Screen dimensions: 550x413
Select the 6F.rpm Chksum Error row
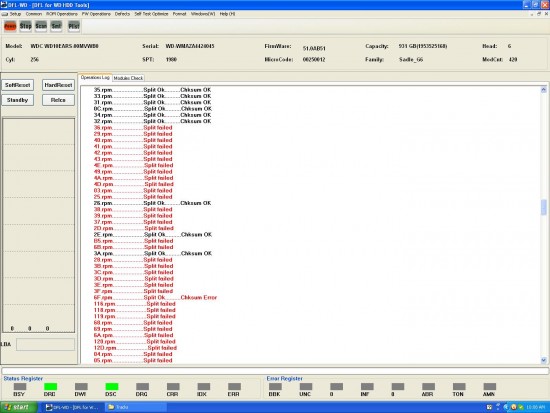(x=155, y=298)
